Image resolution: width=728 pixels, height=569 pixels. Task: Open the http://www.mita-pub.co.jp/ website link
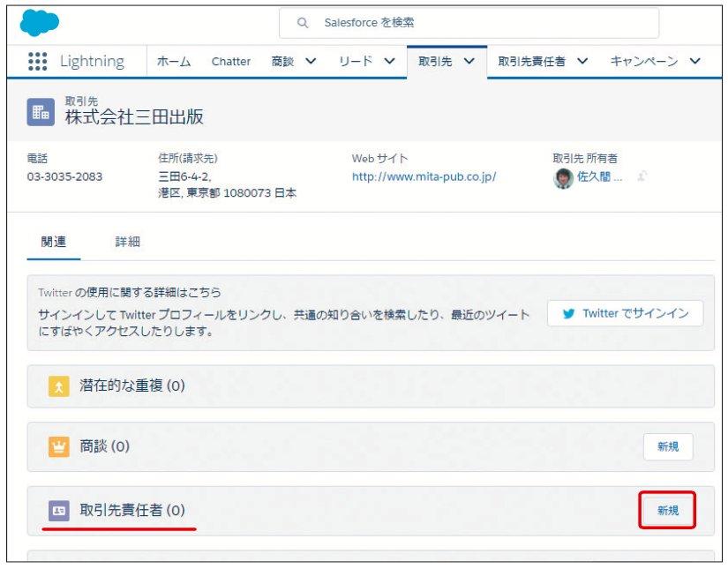coord(424,176)
